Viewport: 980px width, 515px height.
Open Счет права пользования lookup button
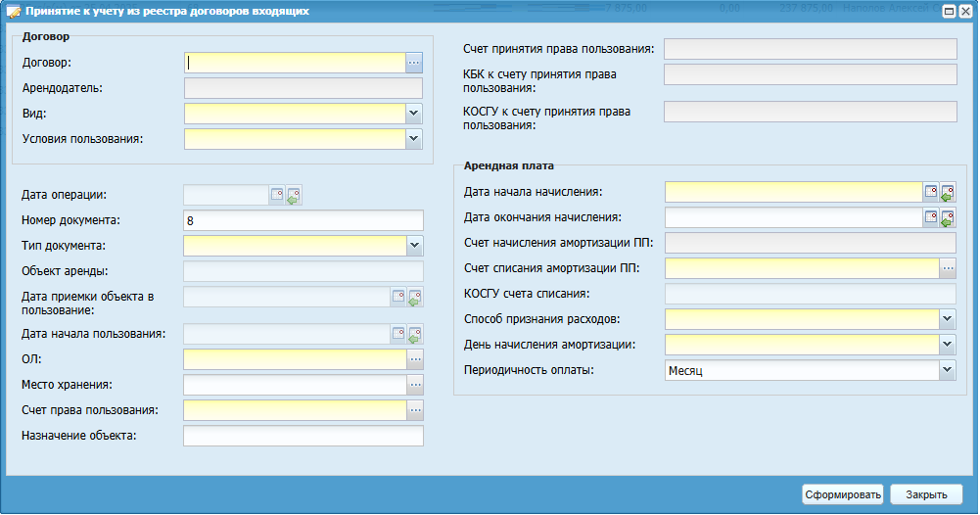coord(415,410)
